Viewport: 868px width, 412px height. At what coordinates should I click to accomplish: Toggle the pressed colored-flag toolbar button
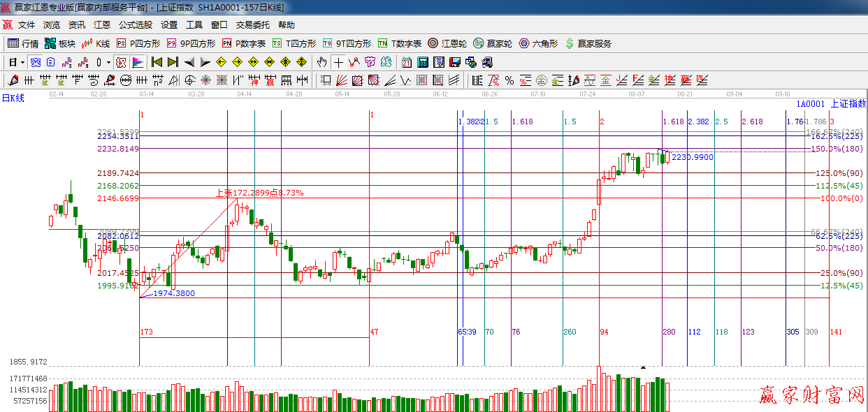pos(138,62)
